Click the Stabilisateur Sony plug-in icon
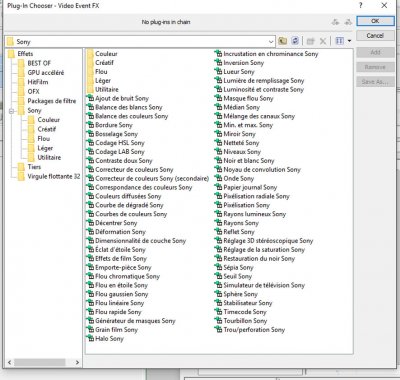 [x=219, y=303]
